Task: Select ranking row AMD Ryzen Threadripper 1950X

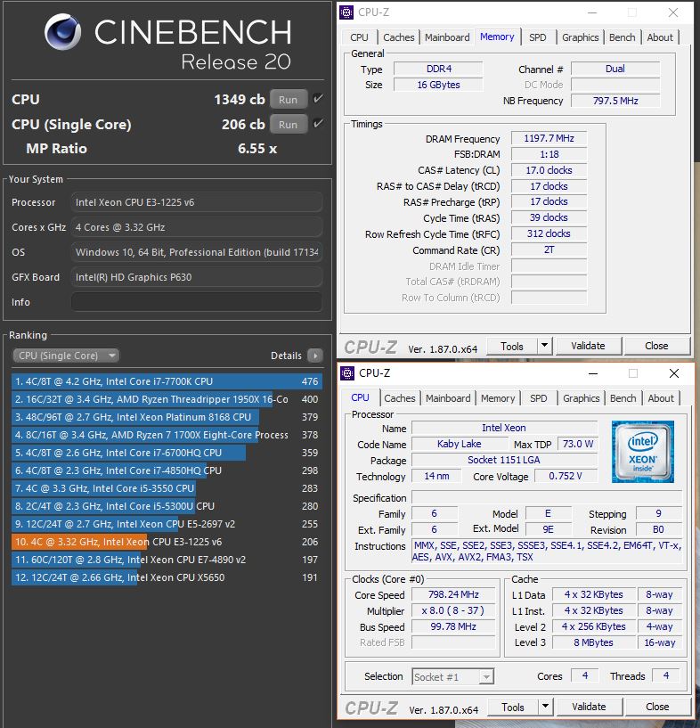Action: (167, 399)
